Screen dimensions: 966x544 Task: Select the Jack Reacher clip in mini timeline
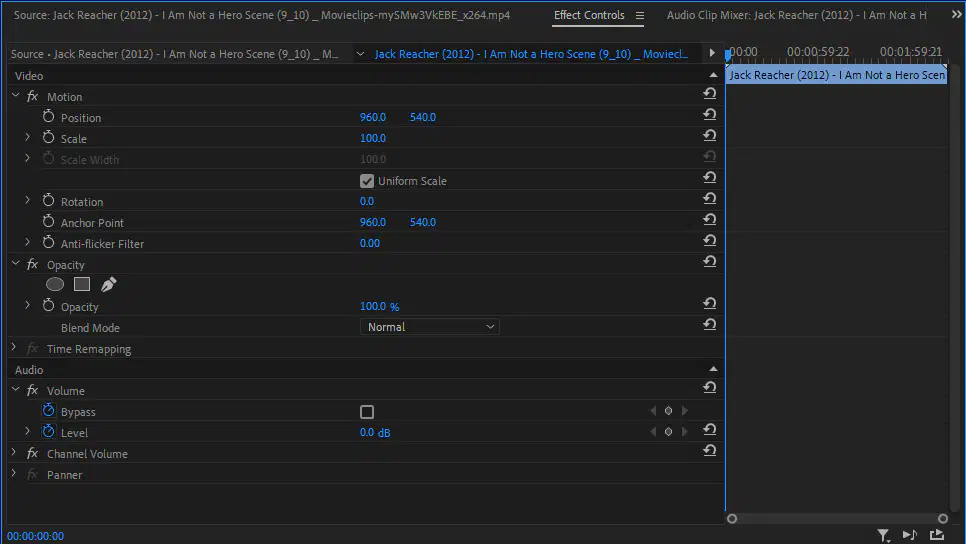pyautogui.click(x=837, y=75)
